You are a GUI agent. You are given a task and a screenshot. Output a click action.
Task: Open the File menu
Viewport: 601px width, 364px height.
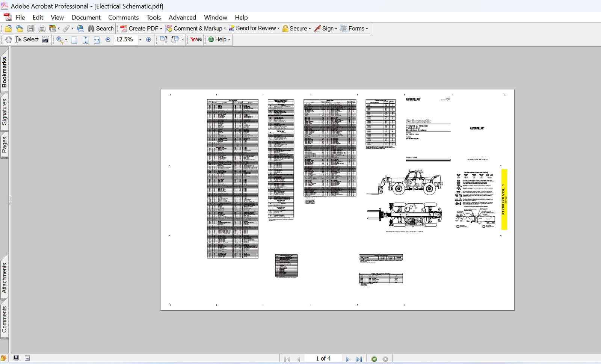pos(20,17)
